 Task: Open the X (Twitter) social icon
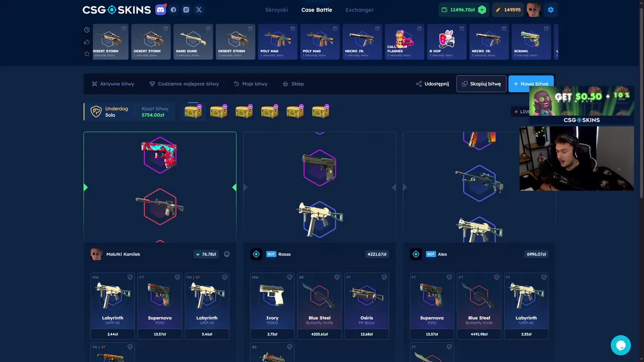tap(199, 10)
